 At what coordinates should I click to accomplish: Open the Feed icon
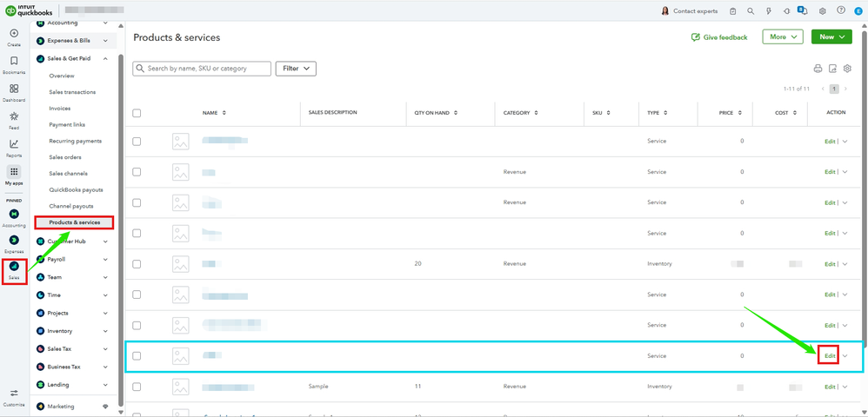[x=14, y=116]
